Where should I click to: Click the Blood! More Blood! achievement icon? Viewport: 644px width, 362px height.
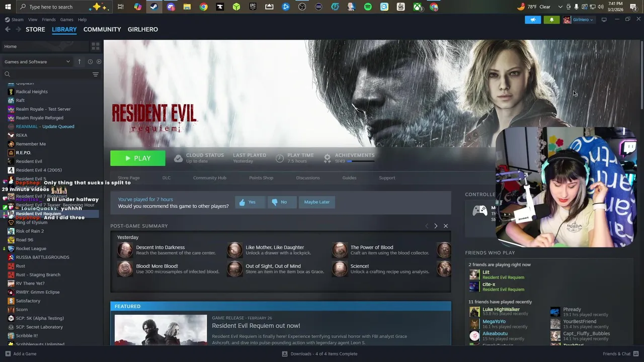[x=125, y=268]
